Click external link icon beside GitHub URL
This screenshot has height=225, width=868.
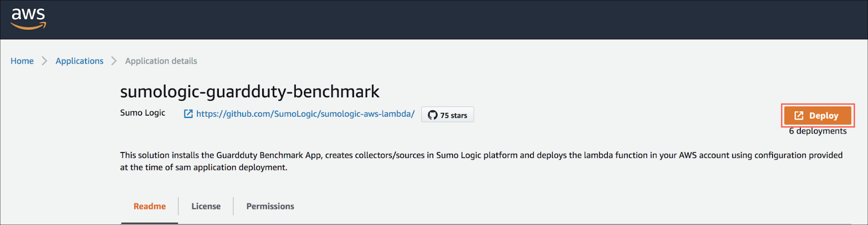[x=188, y=114]
